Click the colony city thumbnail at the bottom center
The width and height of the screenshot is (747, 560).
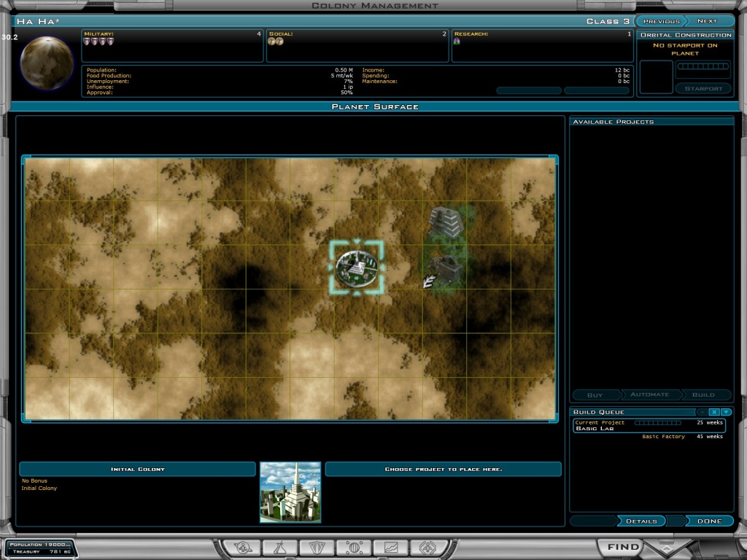(x=290, y=492)
